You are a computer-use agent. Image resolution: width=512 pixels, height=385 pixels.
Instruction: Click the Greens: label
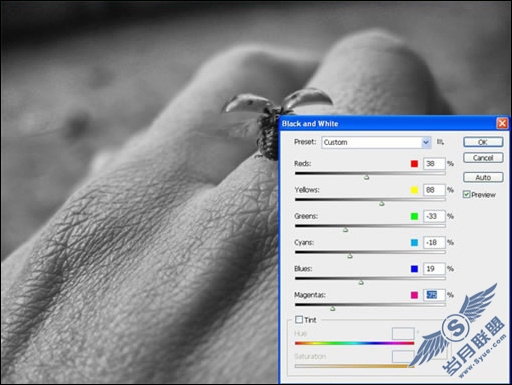306,216
